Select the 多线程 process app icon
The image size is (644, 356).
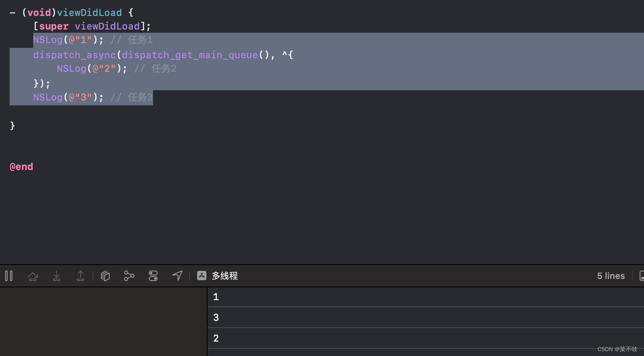(x=202, y=276)
